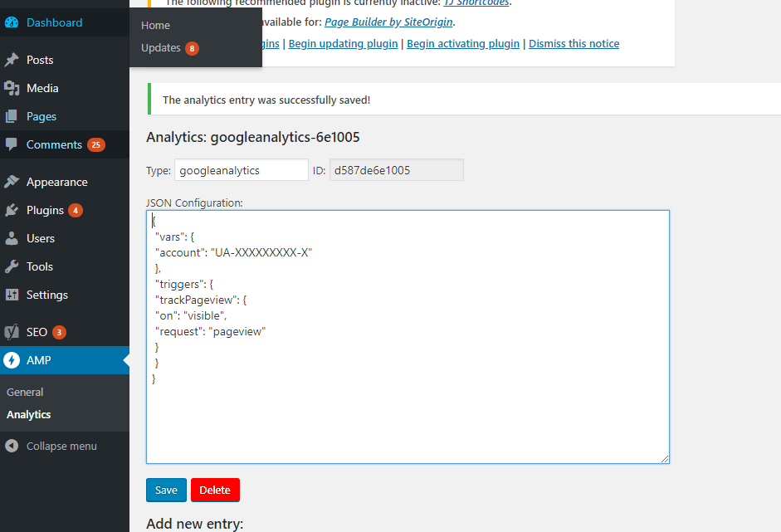Dismiss this notice link
Screen dimensions: 781x532
click(x=574, y=44)
